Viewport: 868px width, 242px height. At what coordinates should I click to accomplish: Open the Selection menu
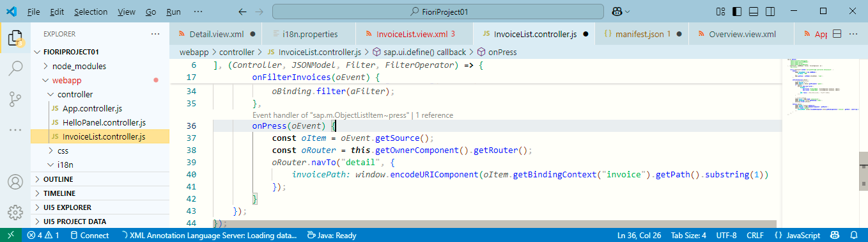(x=91, y=12)
